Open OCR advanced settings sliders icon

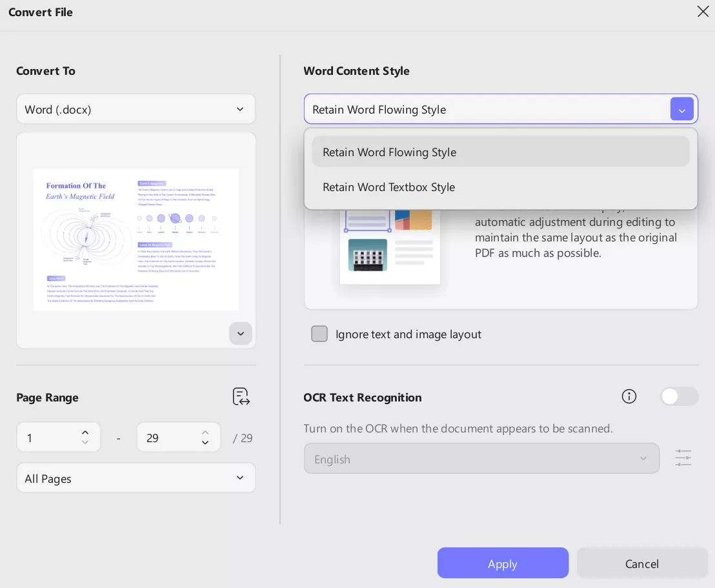[683, 458]
